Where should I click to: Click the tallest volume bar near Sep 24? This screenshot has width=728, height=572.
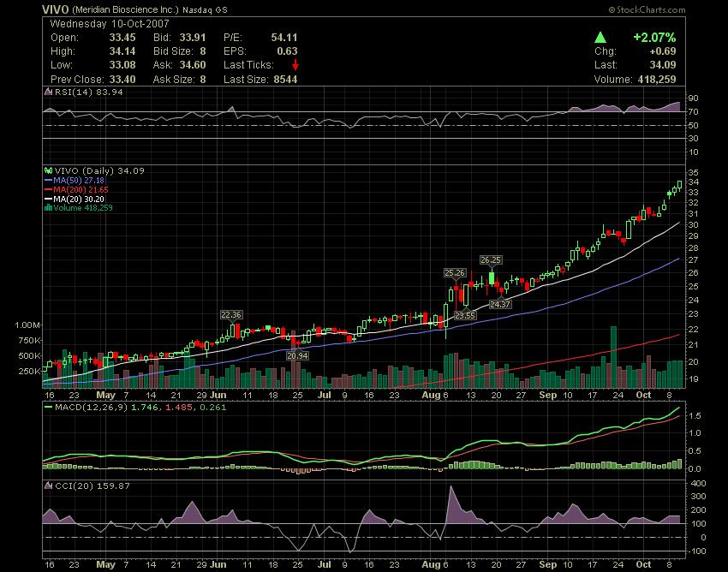pyautogui.click(x=613, y=357)
